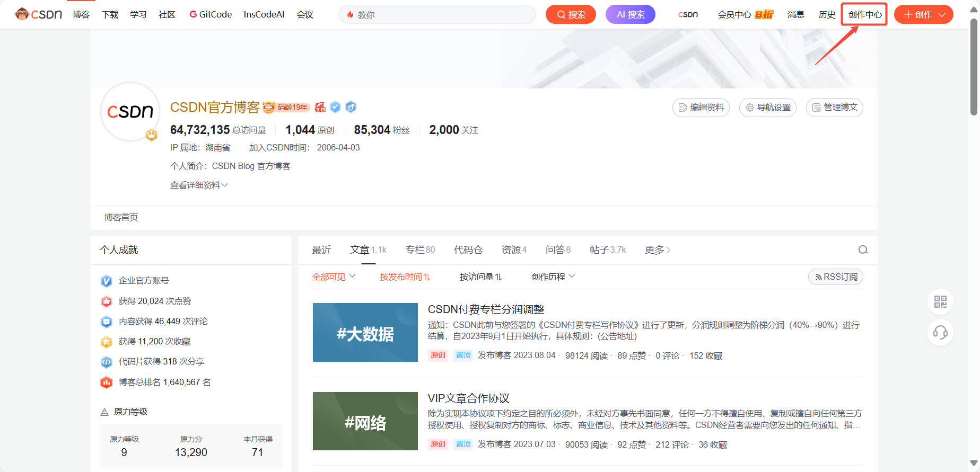Open GitCode from the top navigation
Screen dimensions: 980x472
click(x=211, y=14)
